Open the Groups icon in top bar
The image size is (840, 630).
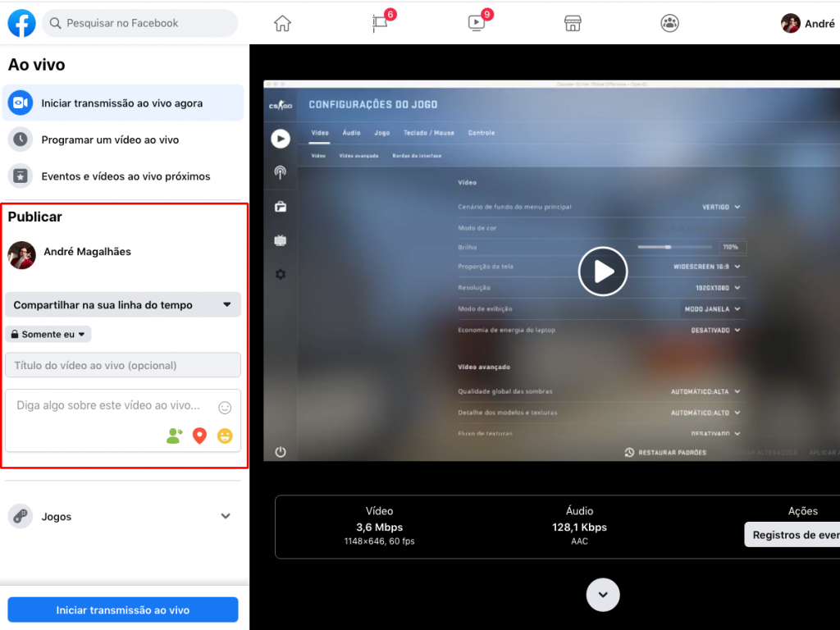click(669, 24)
